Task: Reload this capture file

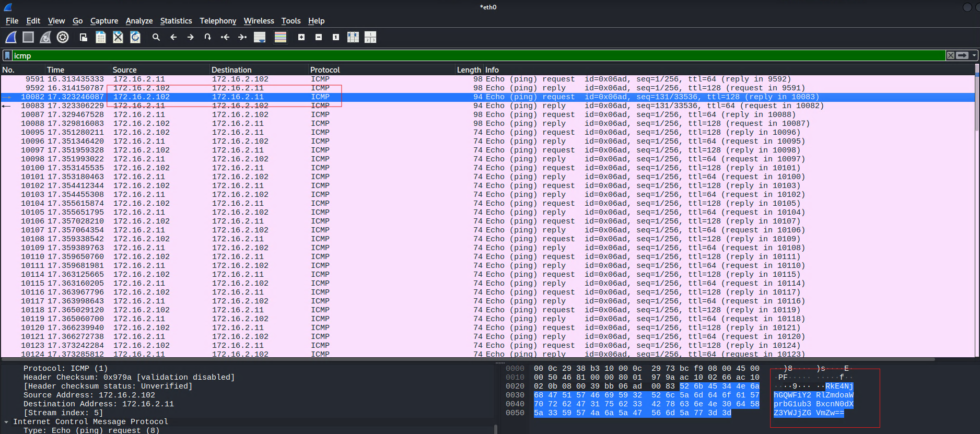Action: point(135,37)
